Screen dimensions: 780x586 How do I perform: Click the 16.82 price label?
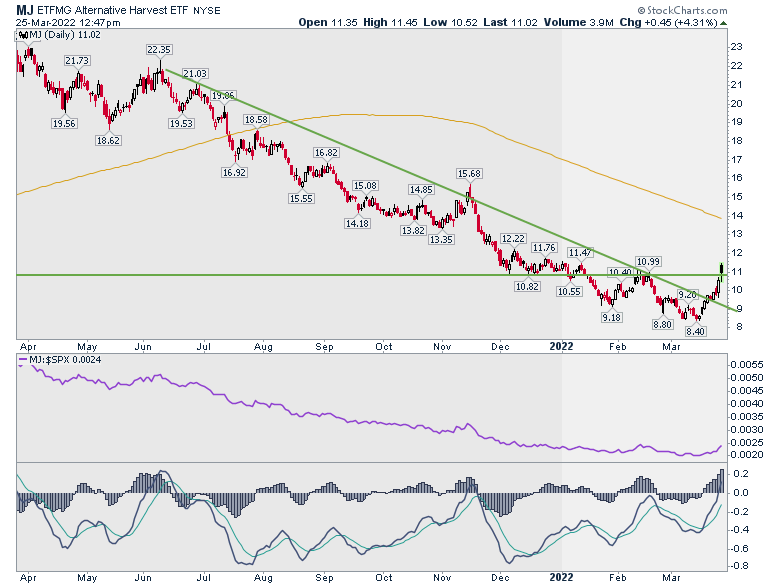[326, 153]
